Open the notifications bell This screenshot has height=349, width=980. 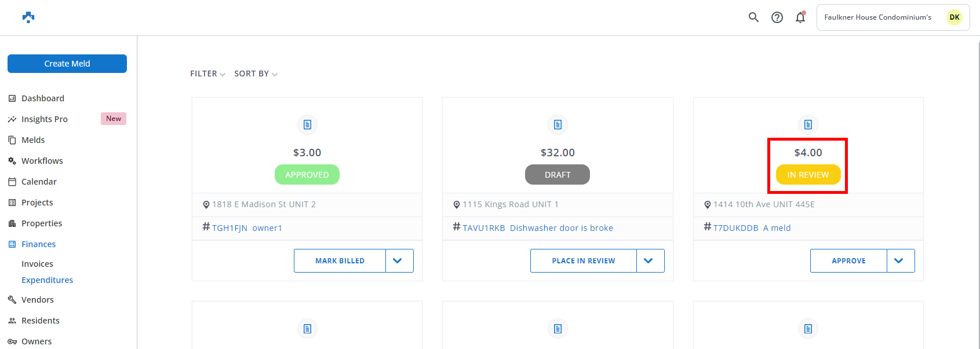pos(800,17)
